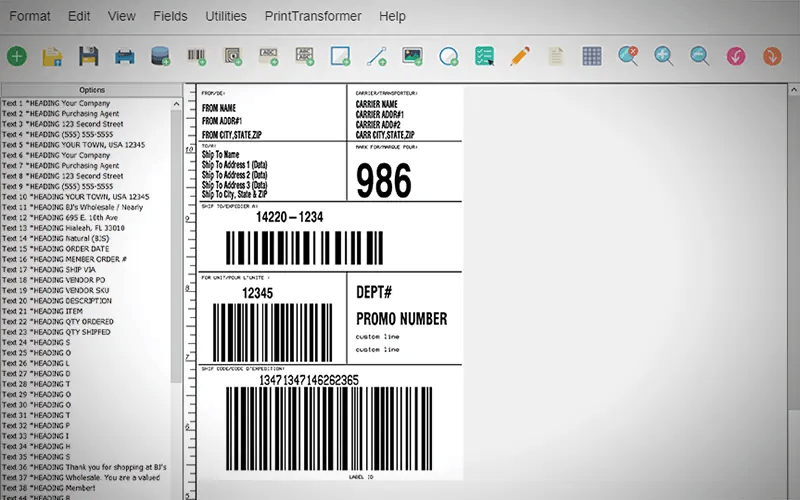
Task: Add RFID field icon
Action: 233,56
